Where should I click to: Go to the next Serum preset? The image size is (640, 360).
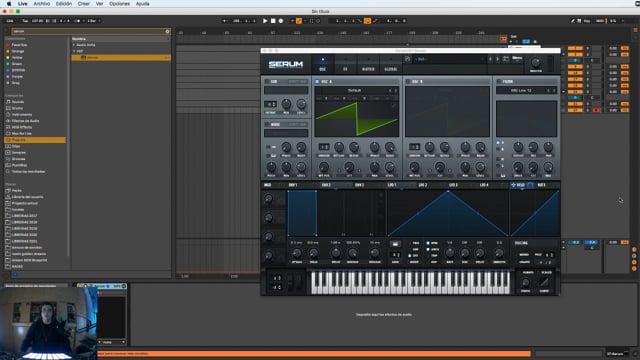click(x=497, y=59)
